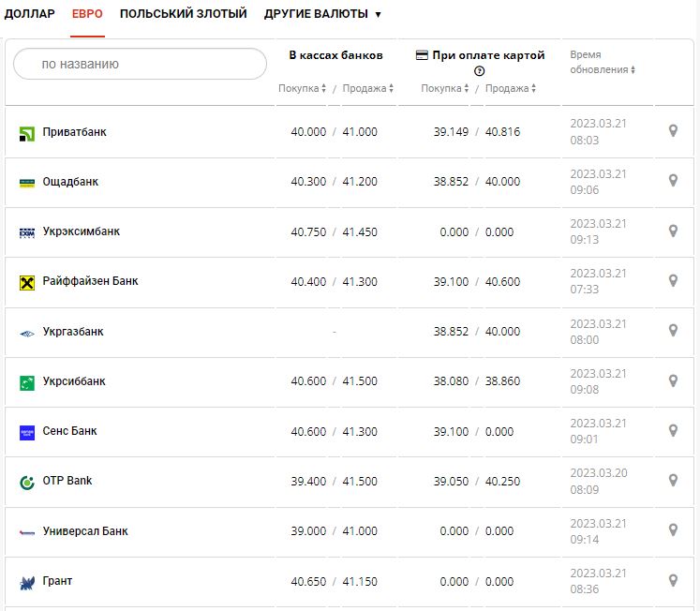Viewport: 700px width, 611px height.
Task: Click the Укрсиббанк green logo icon
Action: click(27, 382)
